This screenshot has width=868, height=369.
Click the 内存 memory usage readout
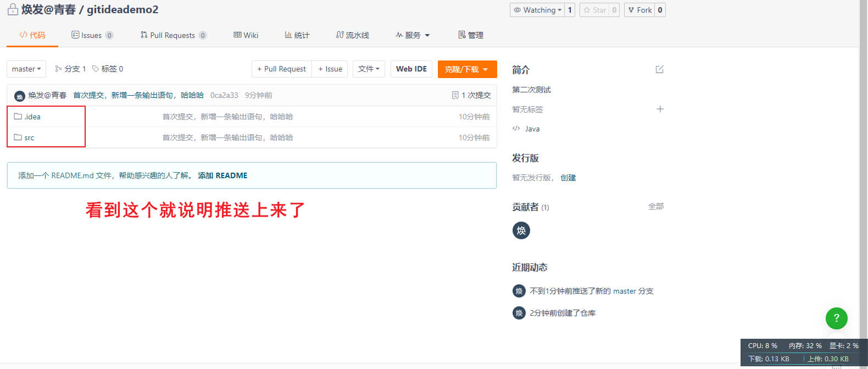click(x=805, y=346)
